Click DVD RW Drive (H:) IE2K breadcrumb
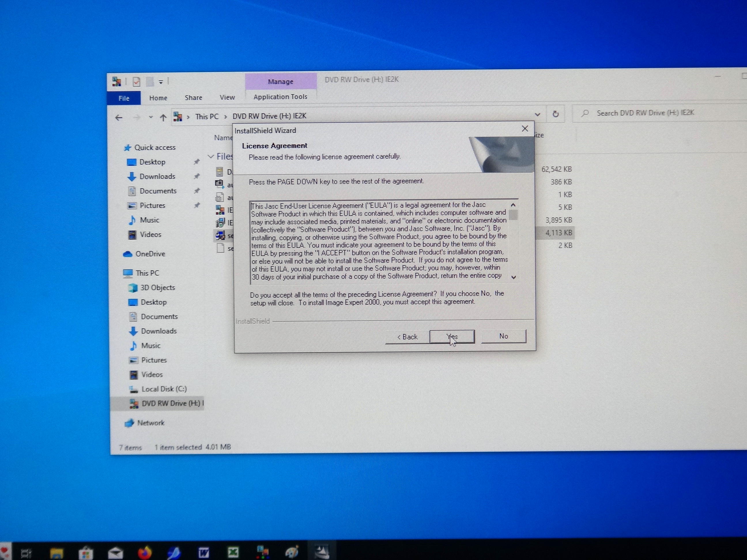Image resolution: width=747 pixels, height=560 pixels. coord(269,116)
